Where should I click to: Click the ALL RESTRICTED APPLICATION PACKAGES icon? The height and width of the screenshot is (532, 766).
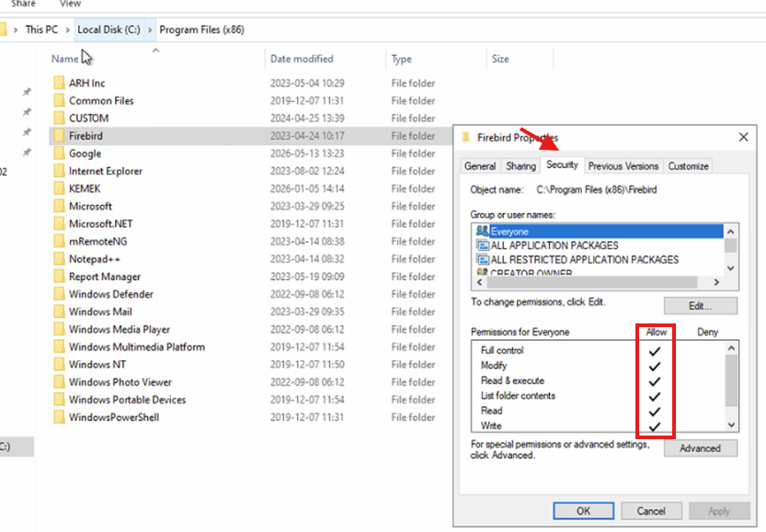click(x=482, y=259)
